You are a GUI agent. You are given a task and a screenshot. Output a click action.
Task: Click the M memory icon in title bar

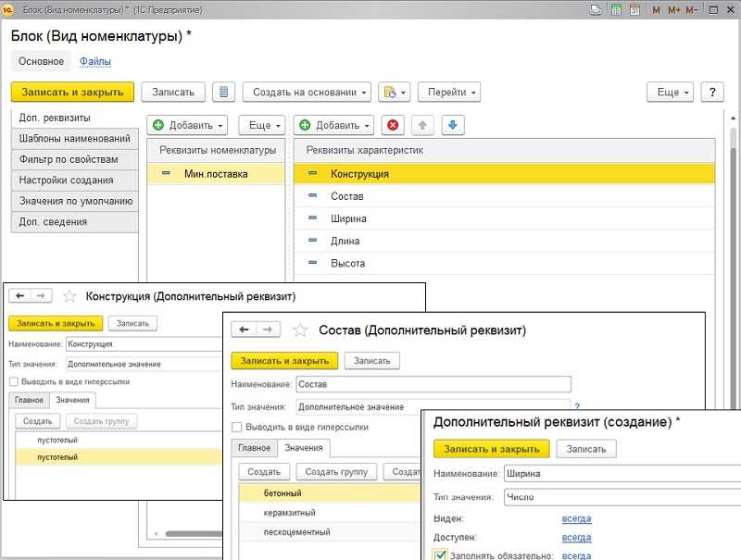(656, 10)
